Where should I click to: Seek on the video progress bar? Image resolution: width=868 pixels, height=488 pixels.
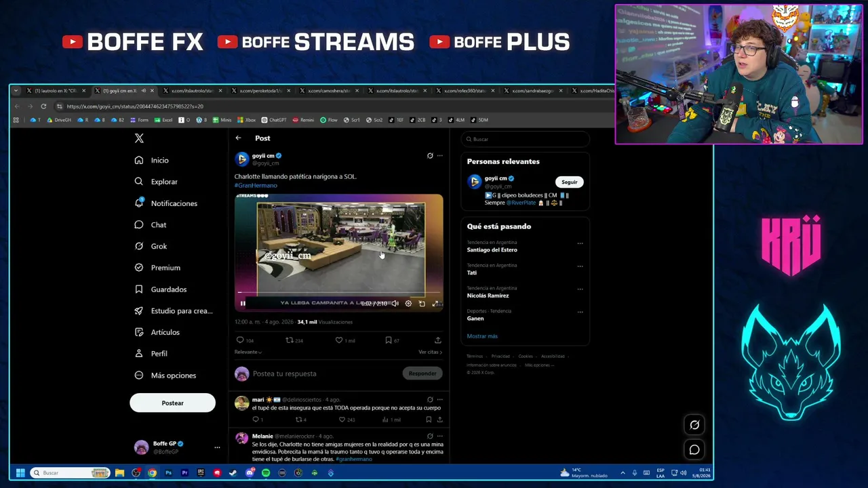[x=339, y=293]
